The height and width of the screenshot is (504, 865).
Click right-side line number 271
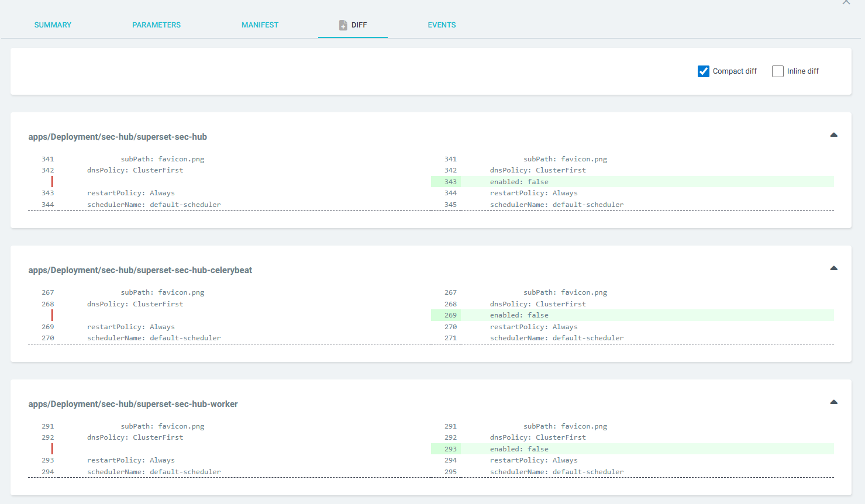point(450,338)
